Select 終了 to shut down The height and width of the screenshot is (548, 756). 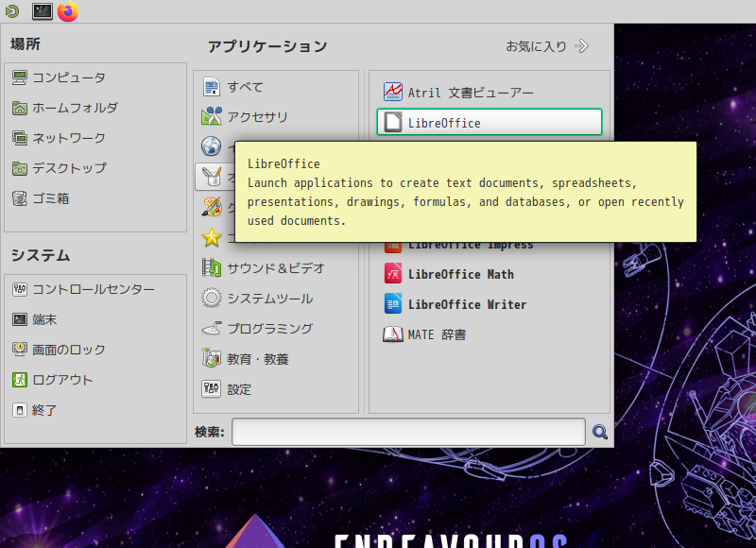(x=35, y=410)
